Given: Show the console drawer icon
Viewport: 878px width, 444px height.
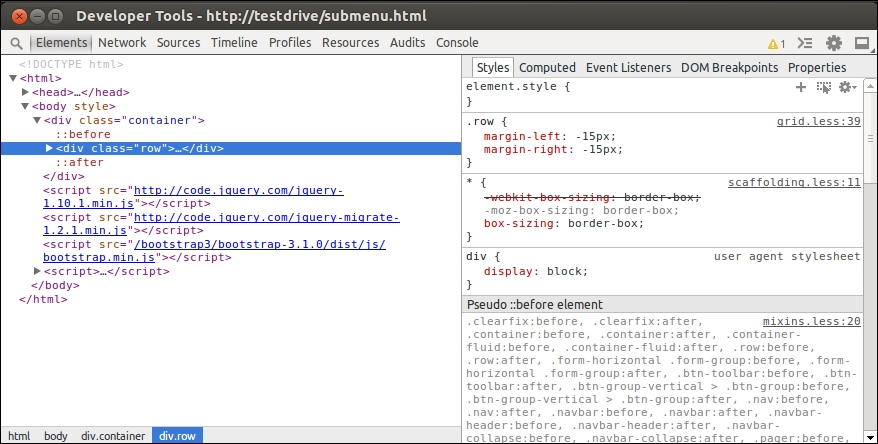Looking at the screenshot, I should pos(805,43).
